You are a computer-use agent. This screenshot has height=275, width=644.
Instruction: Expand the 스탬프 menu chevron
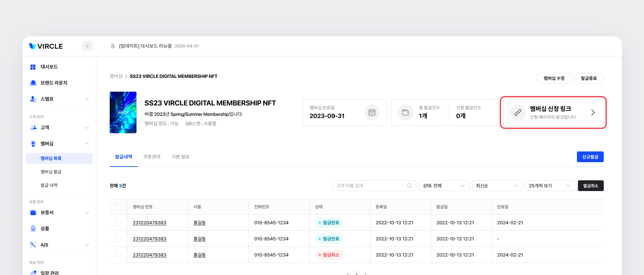87,99
